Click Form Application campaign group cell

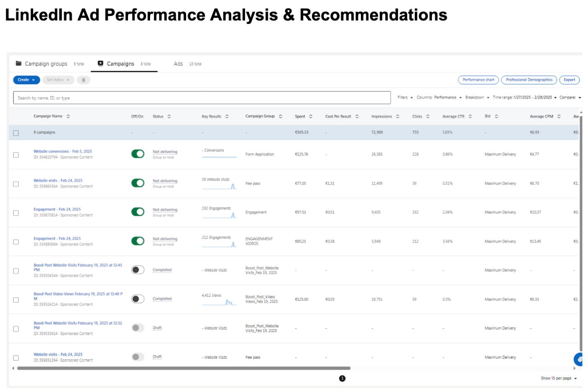pos(260,154)
